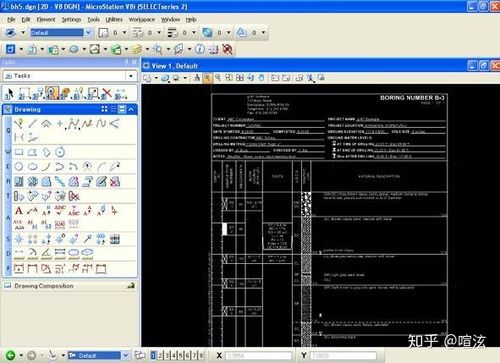
Task: Toggle view window 5 button
Action: pyautogui.click(x=181, y=355)
